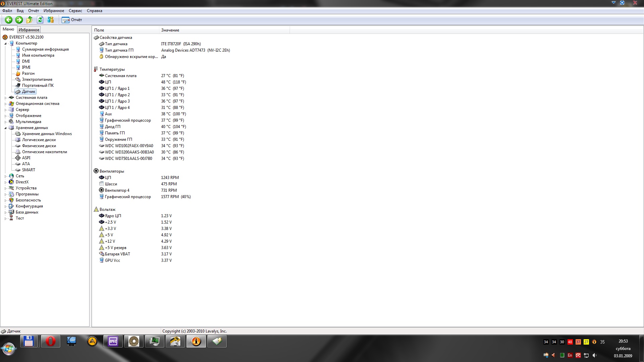Expand the Мультимедиа tree node

[x=5, y=122]
